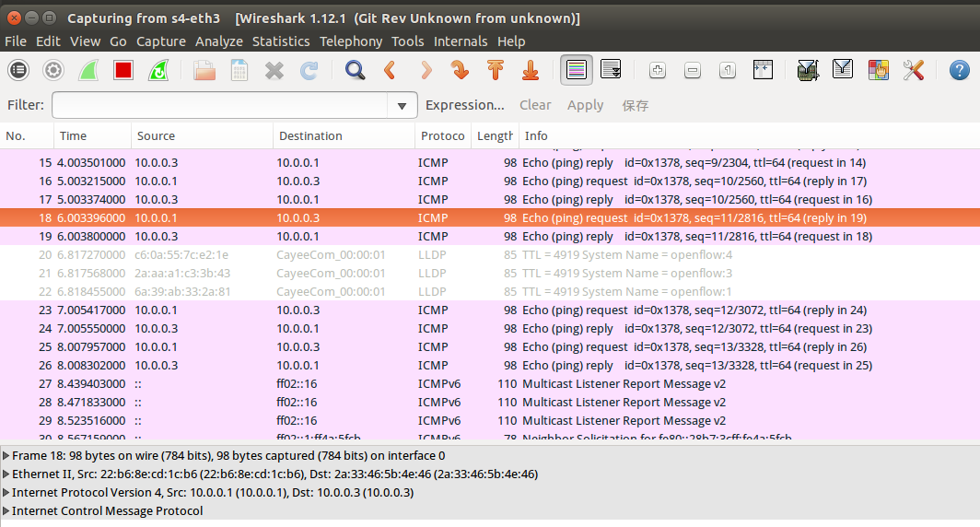Click the 保存 save filter button
This screenshot has width=980, height=527.
click(x=635, y=106)
